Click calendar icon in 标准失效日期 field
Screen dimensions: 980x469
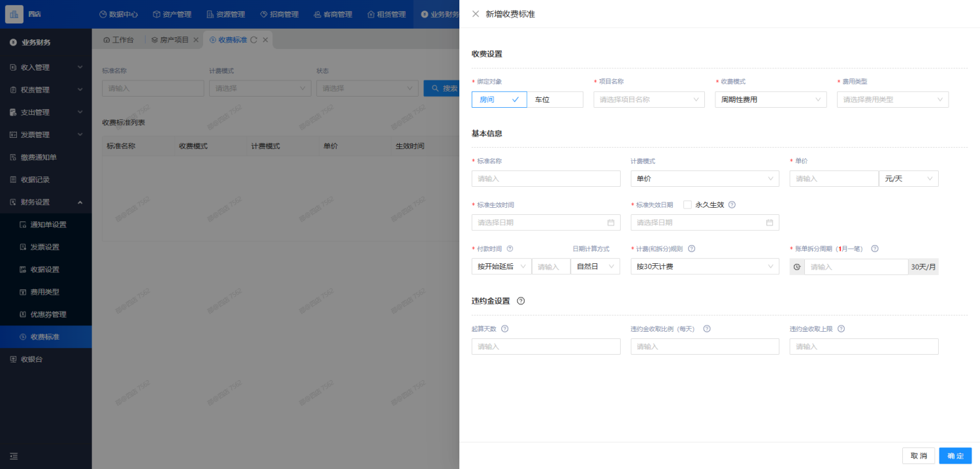770,223
